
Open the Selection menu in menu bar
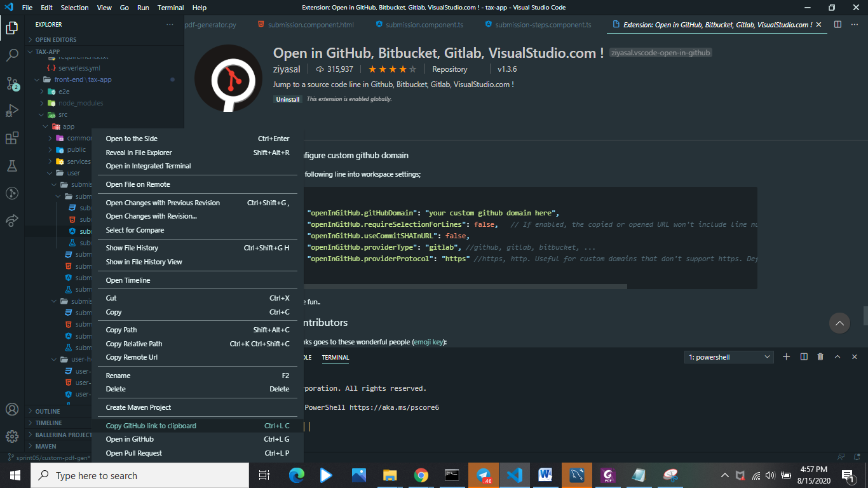coord(75,8)
